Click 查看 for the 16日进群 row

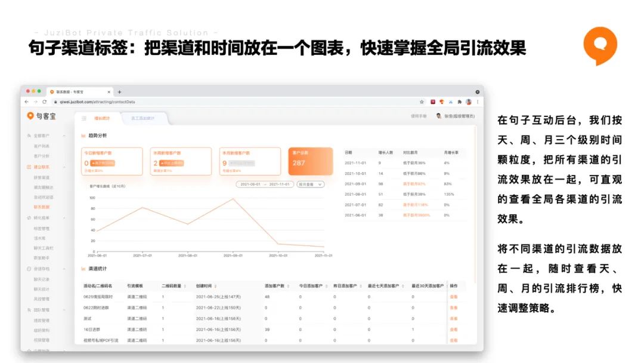click(x=454, y=330)
